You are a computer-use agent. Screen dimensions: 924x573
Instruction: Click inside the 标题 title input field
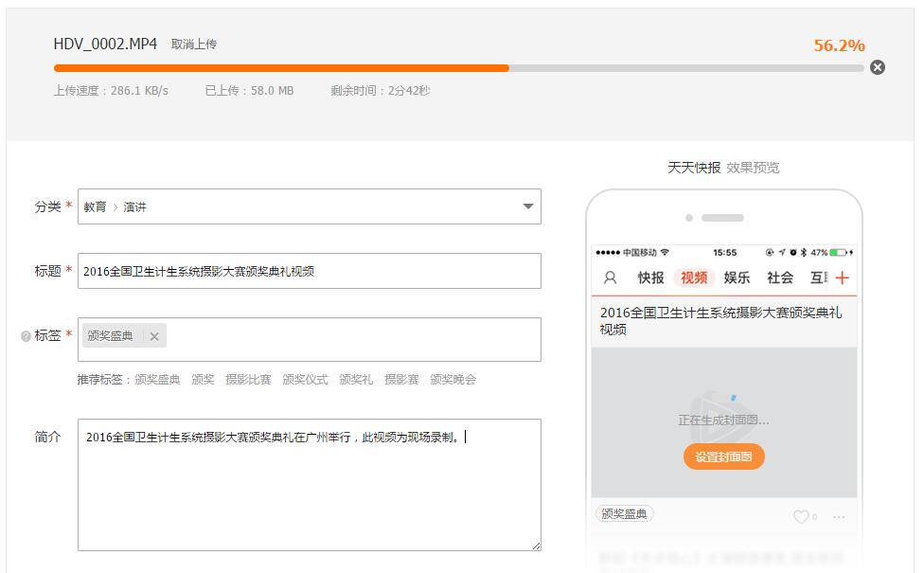[x=309, y=271]
